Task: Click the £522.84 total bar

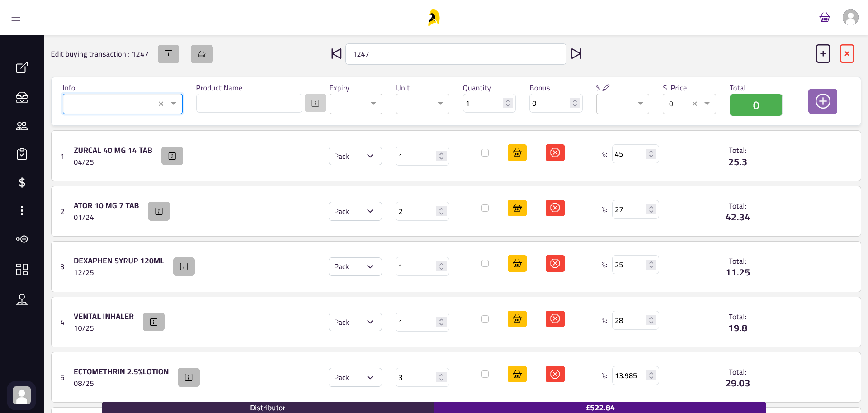Action: [600, 408]
